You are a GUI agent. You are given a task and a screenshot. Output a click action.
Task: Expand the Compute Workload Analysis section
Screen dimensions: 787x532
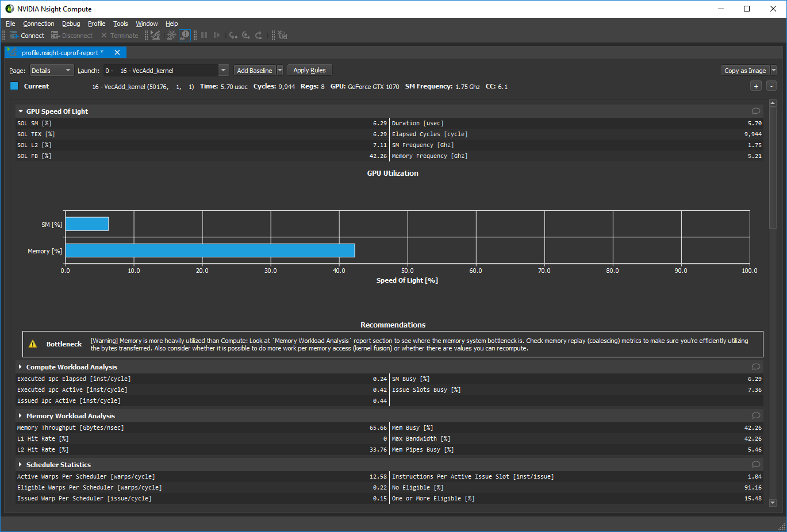click(x=21, y=367)
